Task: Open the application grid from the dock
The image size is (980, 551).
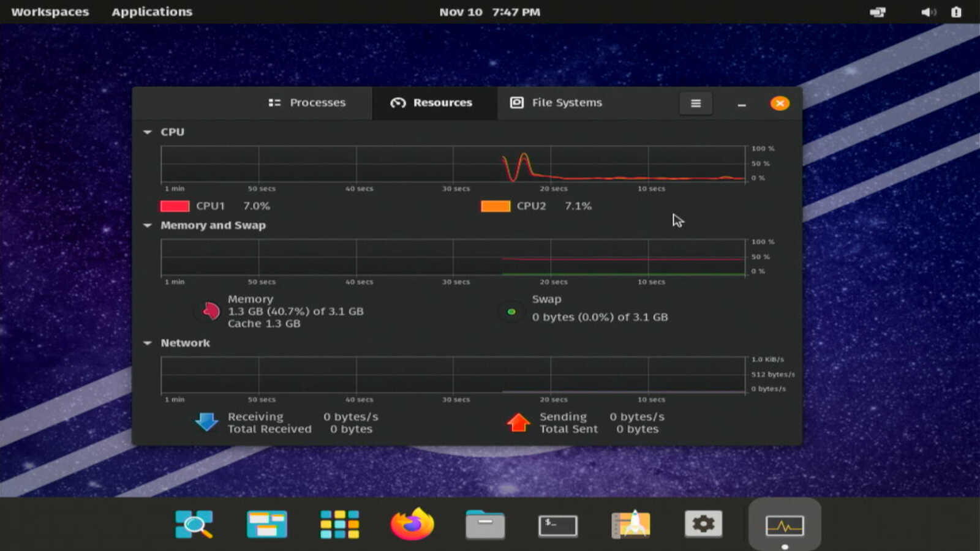Action: pyautogui.click(x=339, y=525)
